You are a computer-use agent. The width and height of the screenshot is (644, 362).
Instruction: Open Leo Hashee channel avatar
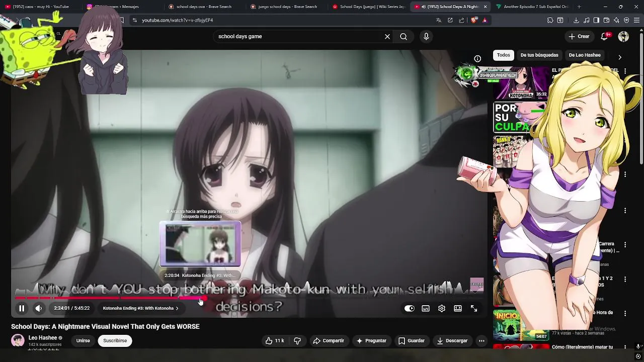click(18, 340)
